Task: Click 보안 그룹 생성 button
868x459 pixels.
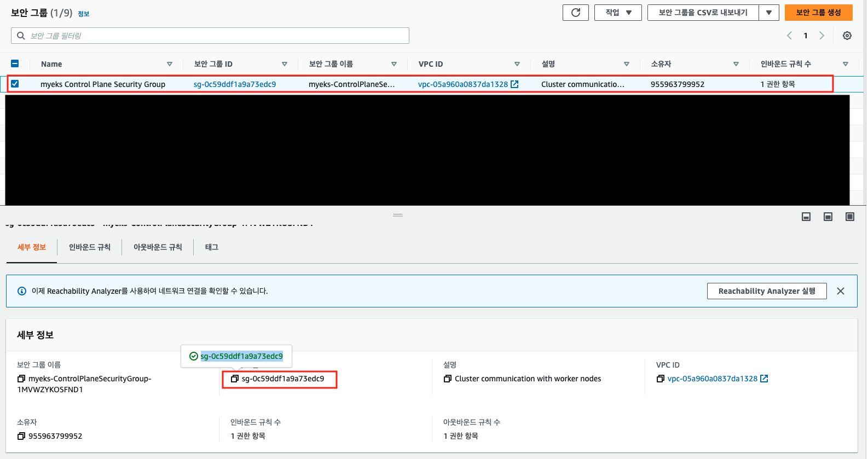Action: coord(818,13)
